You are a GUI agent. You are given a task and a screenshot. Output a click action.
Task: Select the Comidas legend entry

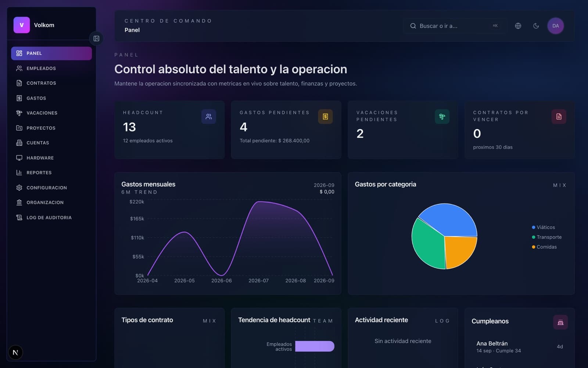pyautogui.click(x=544, y=247)
